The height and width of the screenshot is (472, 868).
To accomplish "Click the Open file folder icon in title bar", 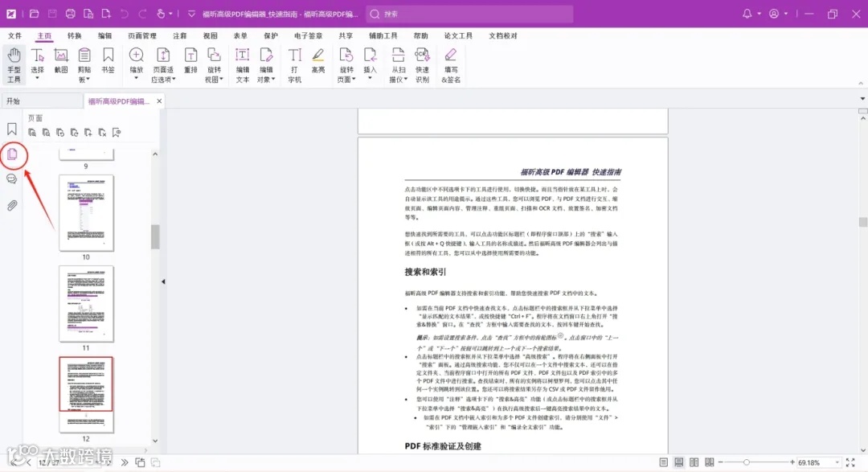I will tap(35, 14).
